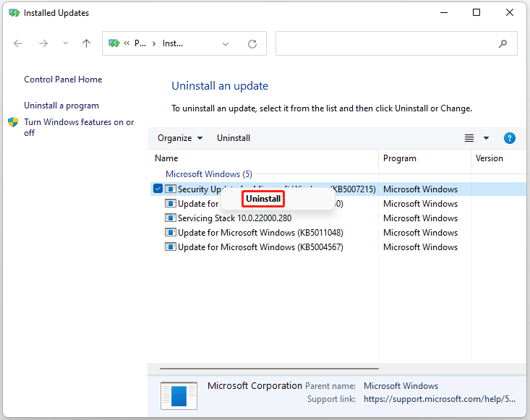Close the Installed Updates window
Viewport: 530px width, 420px height.
click(x=509, y=12)
